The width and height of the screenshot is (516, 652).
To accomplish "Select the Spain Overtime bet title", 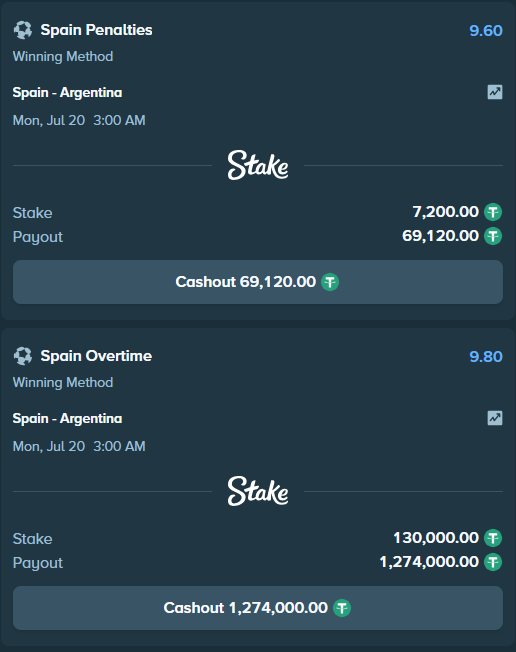I will (96, 356).
